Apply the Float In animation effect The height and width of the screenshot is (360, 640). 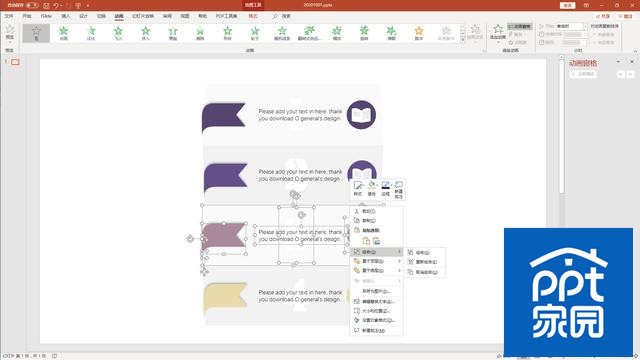(146, 33)
